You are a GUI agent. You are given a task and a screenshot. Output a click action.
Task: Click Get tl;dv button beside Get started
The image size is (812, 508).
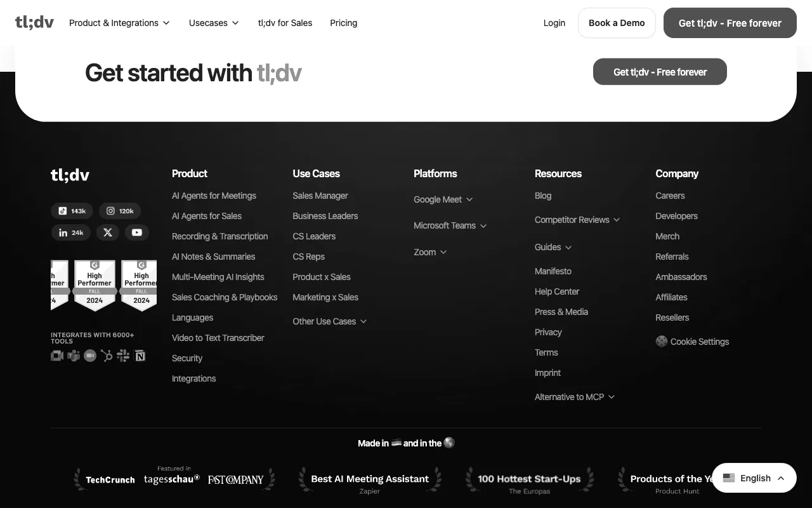click(660, 72)
